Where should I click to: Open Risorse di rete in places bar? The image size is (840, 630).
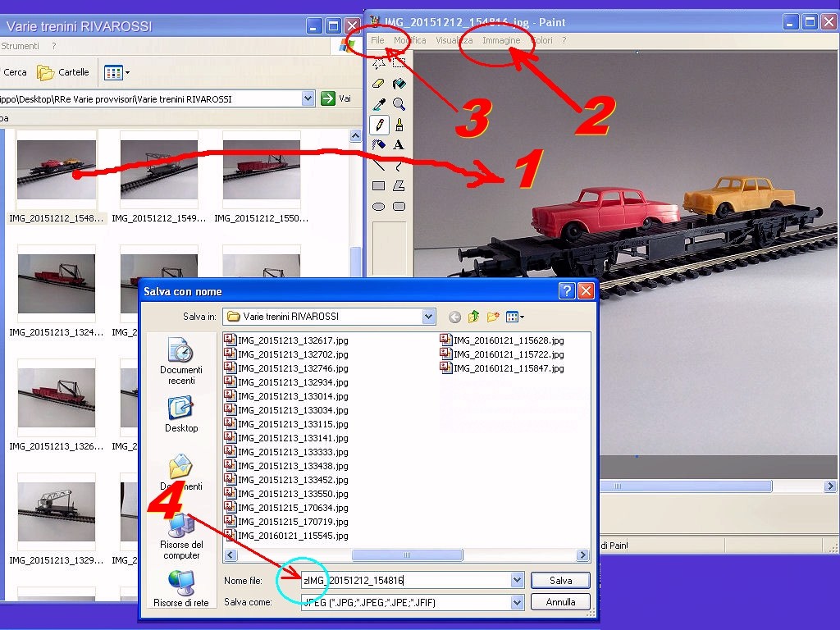click(x=181, y=588)
